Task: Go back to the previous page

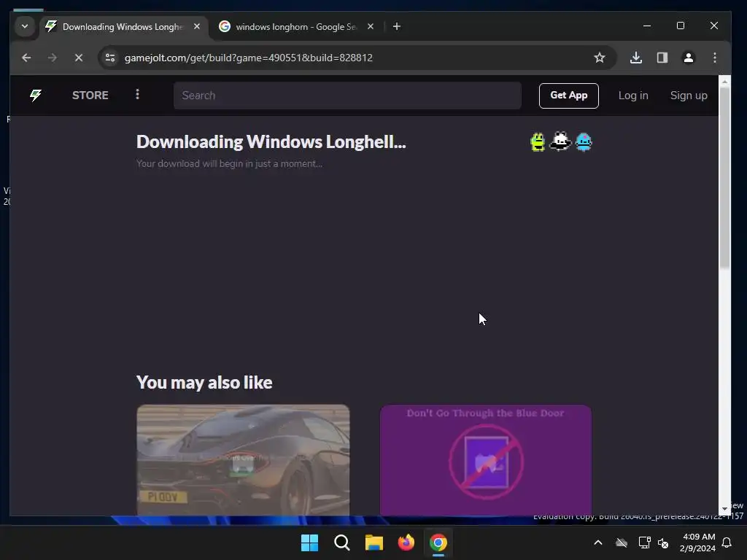Action: 26,58
